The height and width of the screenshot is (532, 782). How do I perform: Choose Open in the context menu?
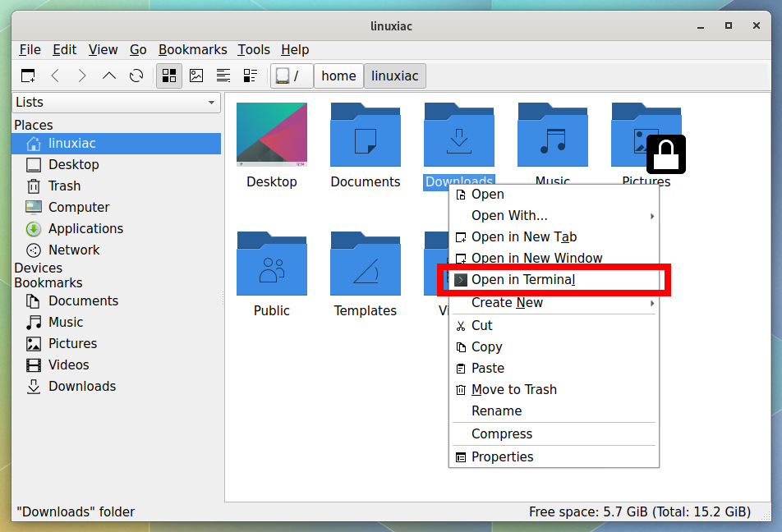(554, 195)
